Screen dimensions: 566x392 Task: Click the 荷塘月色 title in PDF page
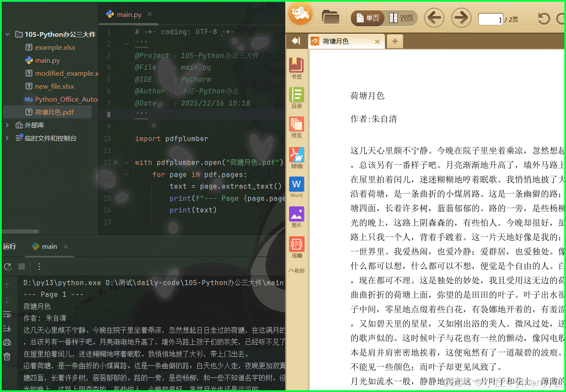click(x=367, y=96)
